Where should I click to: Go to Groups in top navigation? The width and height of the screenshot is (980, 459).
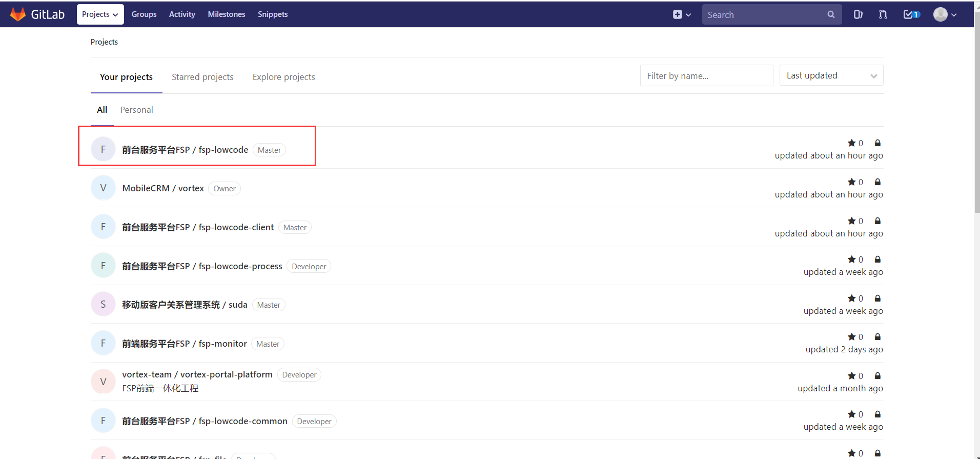pos(144,14)
